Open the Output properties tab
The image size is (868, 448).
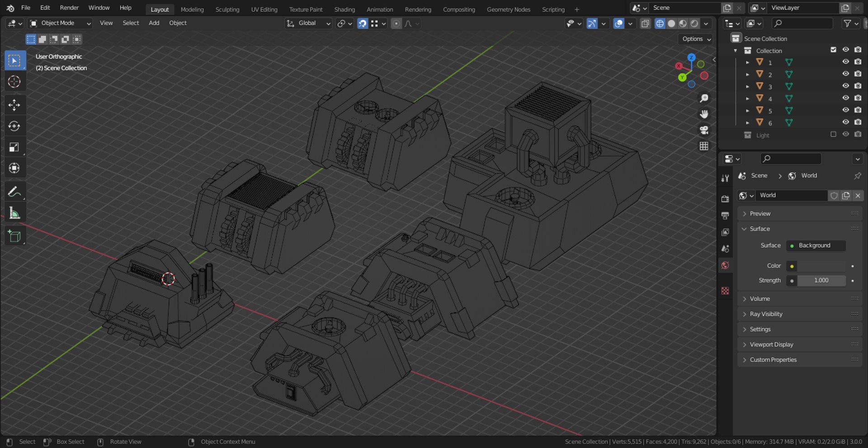pos(725,216)
